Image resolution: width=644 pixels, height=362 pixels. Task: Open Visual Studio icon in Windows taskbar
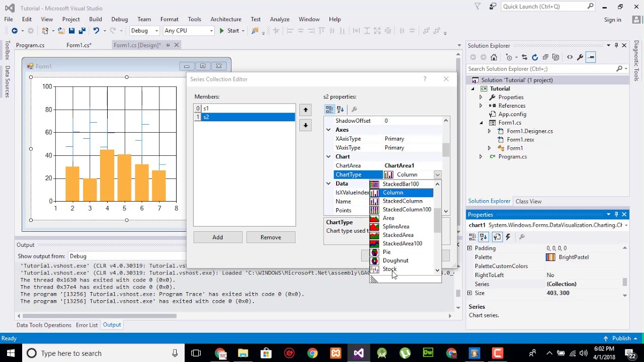click(359, 353)
